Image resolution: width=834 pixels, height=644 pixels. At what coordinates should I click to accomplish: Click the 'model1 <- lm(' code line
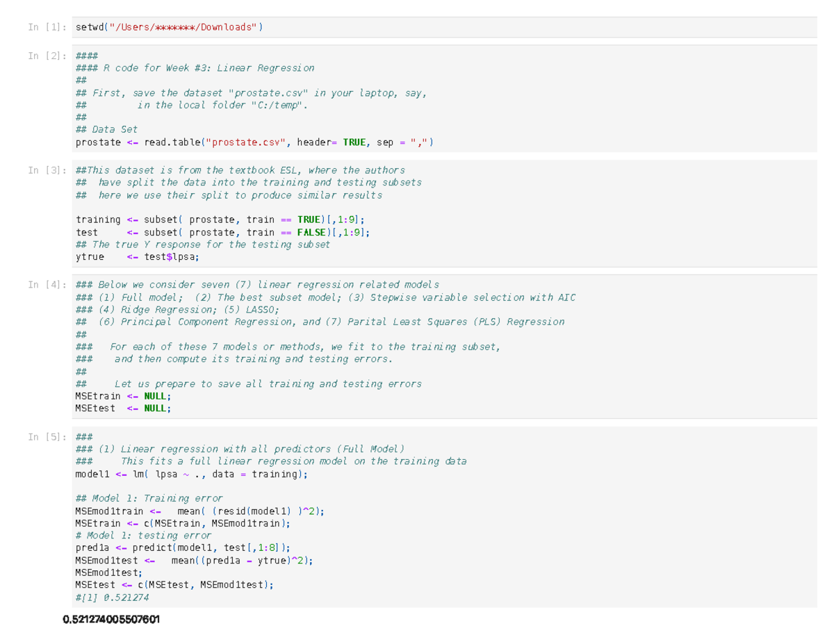click(191, 474)
